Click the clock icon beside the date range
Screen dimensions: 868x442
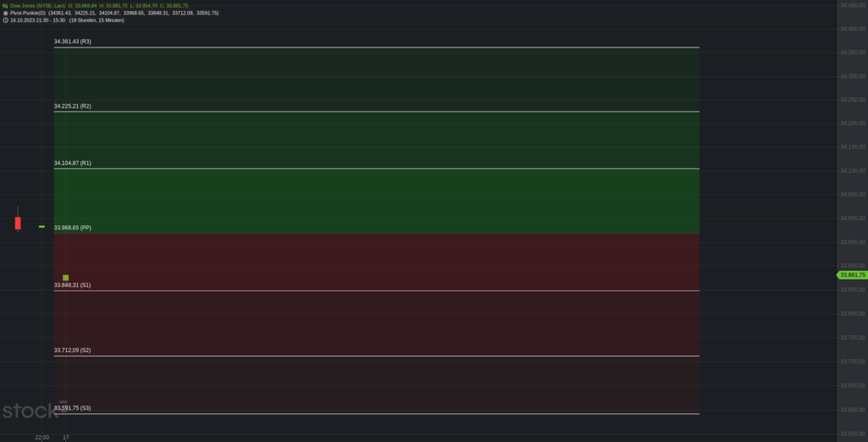[x=5, y=20]
